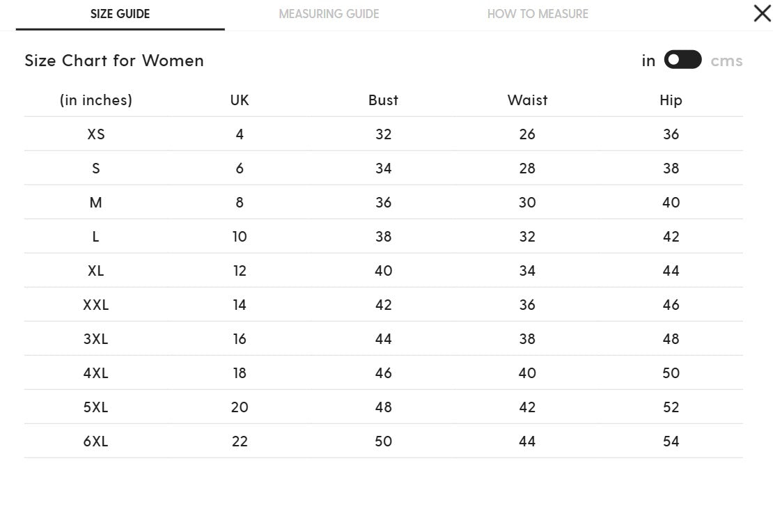Click the UK column header

[x=240, y=100]
